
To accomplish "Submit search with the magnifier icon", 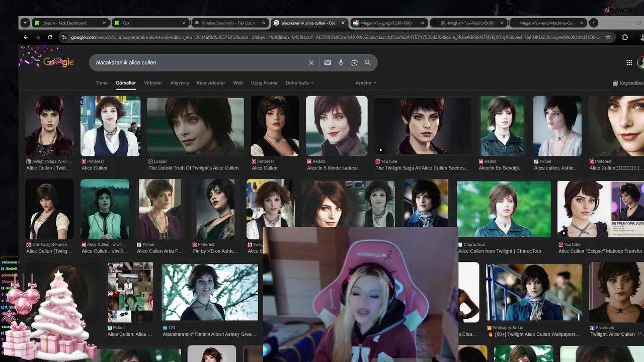I will pyautogui.click(x=368, y=63).
